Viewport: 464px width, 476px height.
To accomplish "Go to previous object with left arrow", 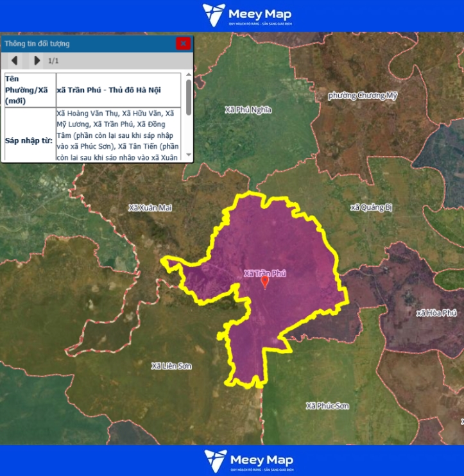I will [14, 61].
